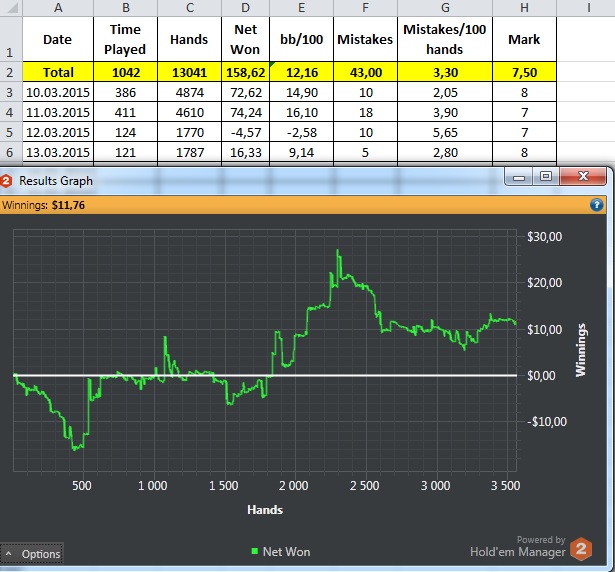Select date cell 11.03.2015
Screen dimensions: 615x572
coord(58,112)
